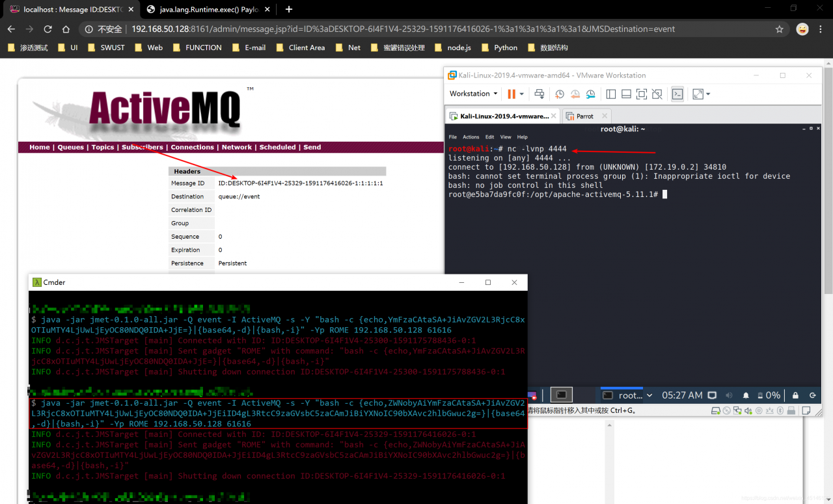Open the E-mail bookmark folder

click(x=249, y=47)
